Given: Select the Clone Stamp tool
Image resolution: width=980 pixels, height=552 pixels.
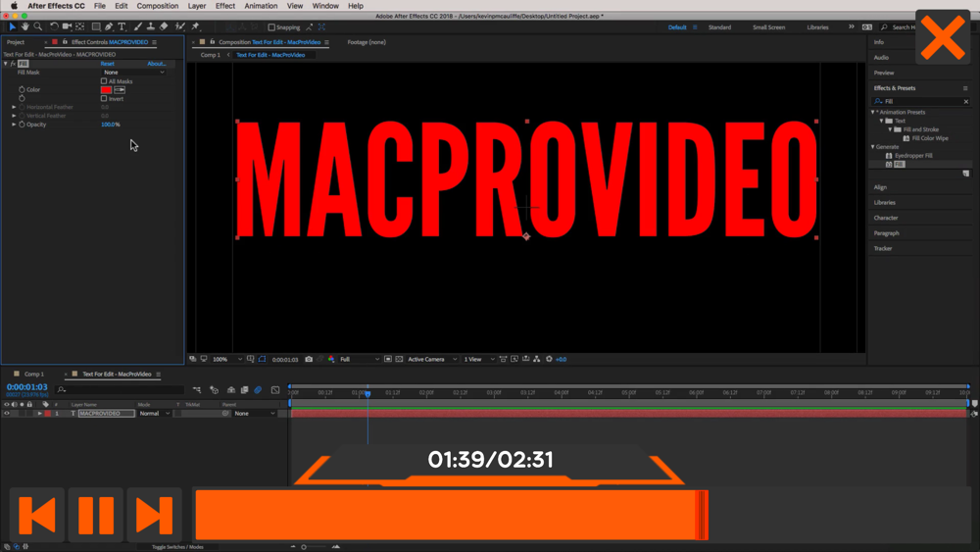Looking at the screenshot, I should coord(151,26).
